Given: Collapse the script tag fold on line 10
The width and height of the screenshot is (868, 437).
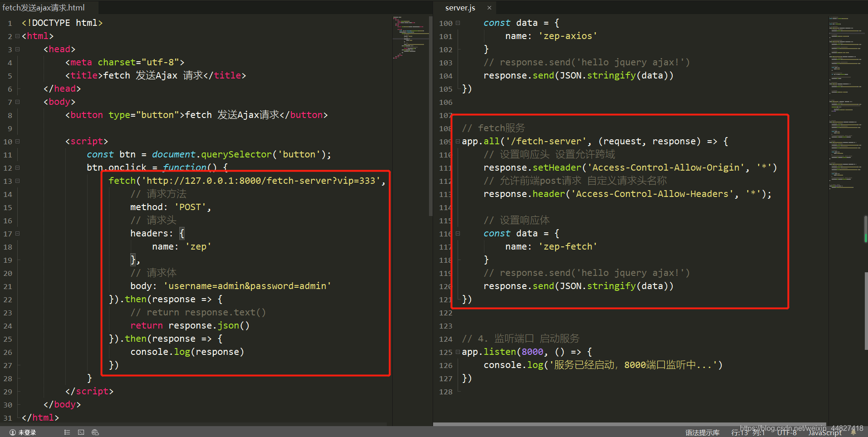Looking at the screenshot, I should [17, 141].
